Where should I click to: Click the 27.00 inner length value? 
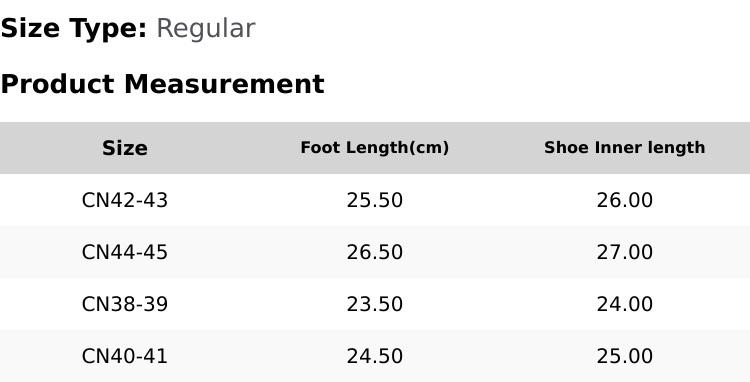point(625,252)
